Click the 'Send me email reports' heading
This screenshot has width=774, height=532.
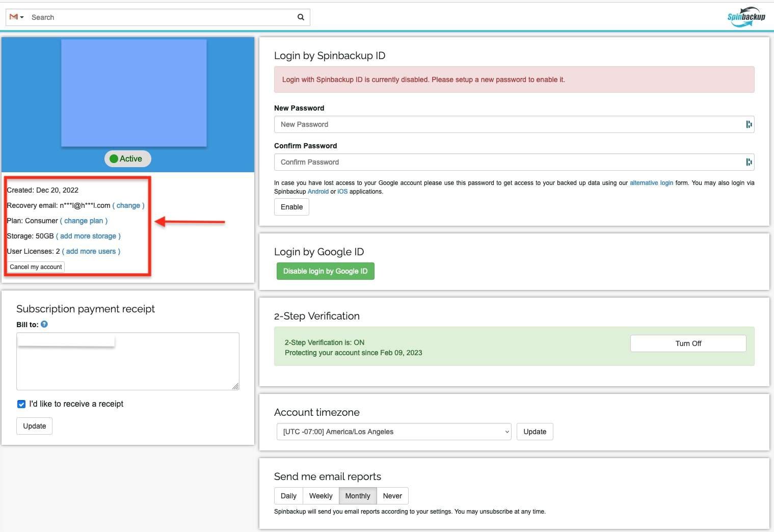328,476
